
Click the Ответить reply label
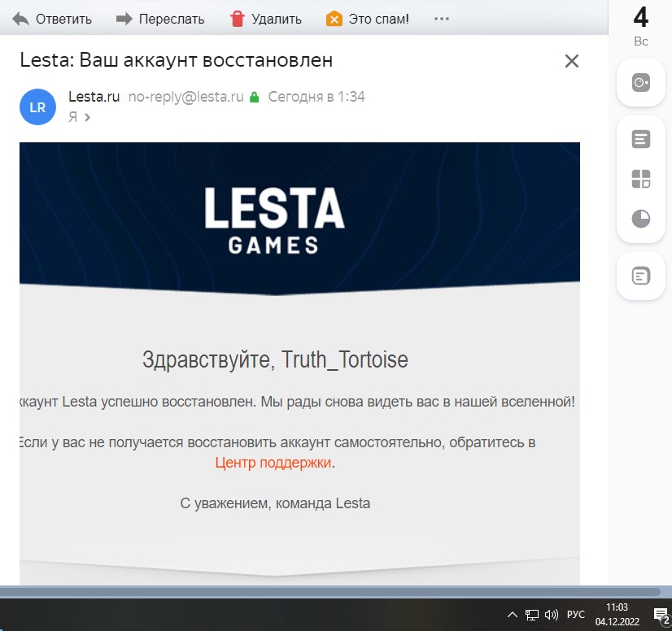pyautogui.click(x=63, y=19)
